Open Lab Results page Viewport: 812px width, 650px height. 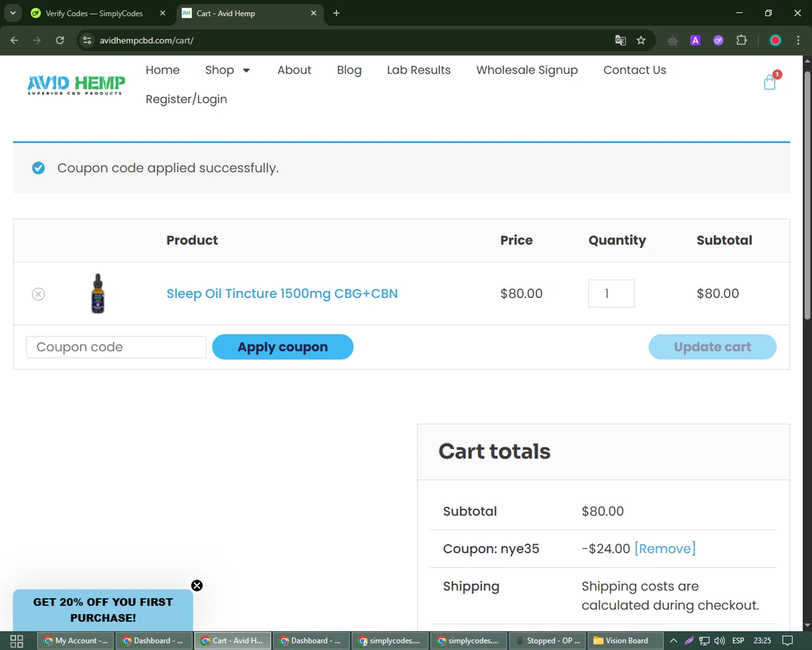(419, 70)
